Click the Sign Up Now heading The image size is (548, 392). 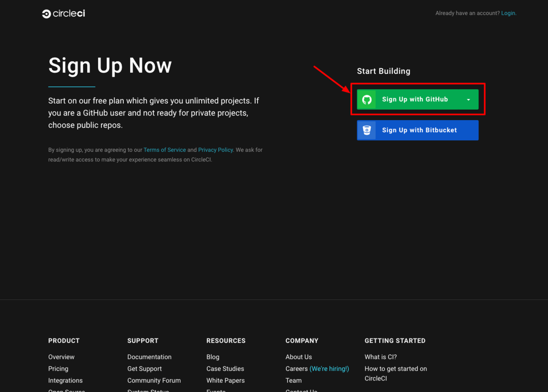[110, 65]
